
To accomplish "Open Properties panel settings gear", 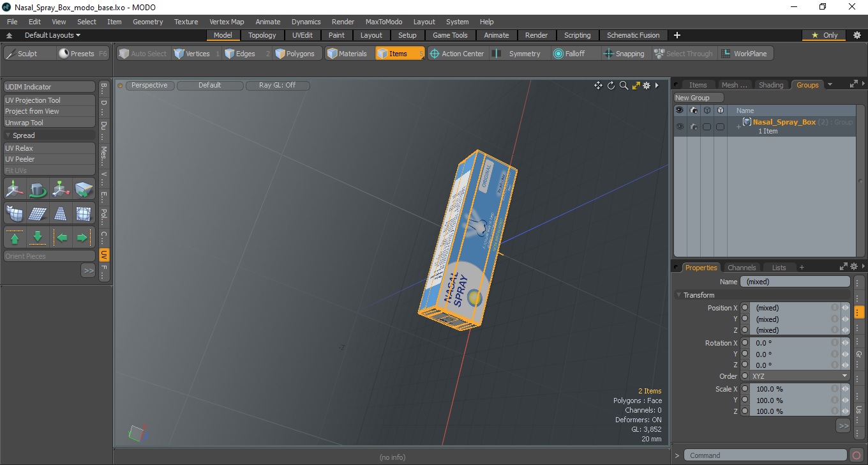I will coord(855,266).
